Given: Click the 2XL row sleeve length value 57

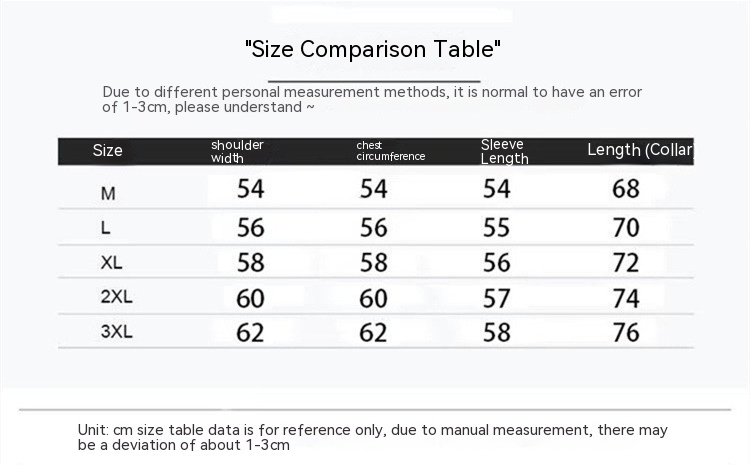Looking at the screenshot, I should click(x=497, y=298).
